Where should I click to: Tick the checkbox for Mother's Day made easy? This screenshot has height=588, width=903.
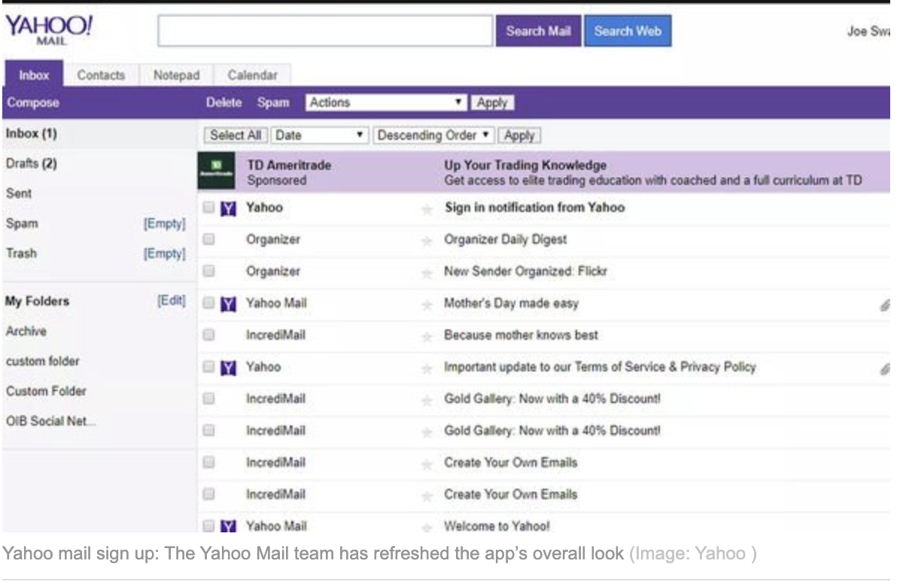click(x=209, y=304)
